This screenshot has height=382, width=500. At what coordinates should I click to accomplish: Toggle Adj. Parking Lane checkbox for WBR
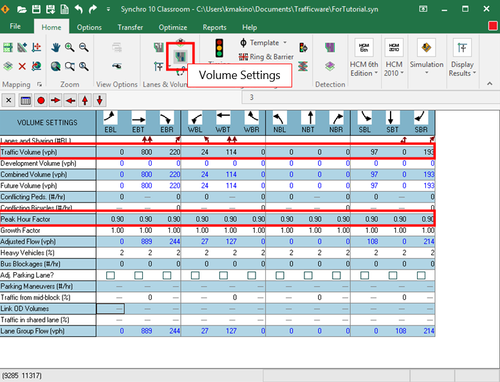tap(252, 275)
